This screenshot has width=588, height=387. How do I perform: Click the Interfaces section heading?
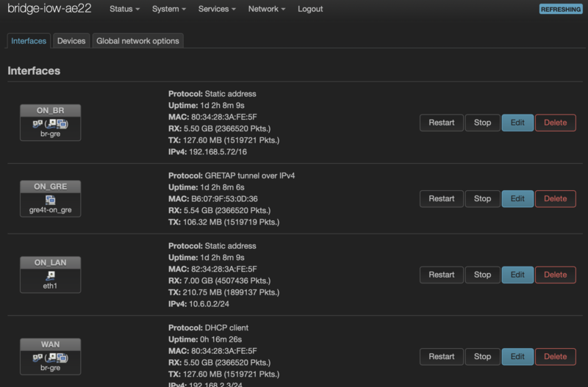[x=34, y=70]
